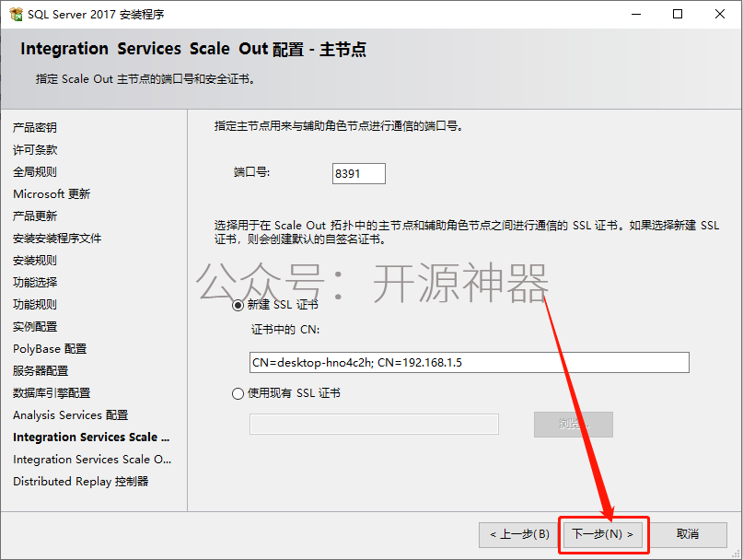Click the Analysis Services 配置 entry

pyautogui.click(x=71, y=415)
